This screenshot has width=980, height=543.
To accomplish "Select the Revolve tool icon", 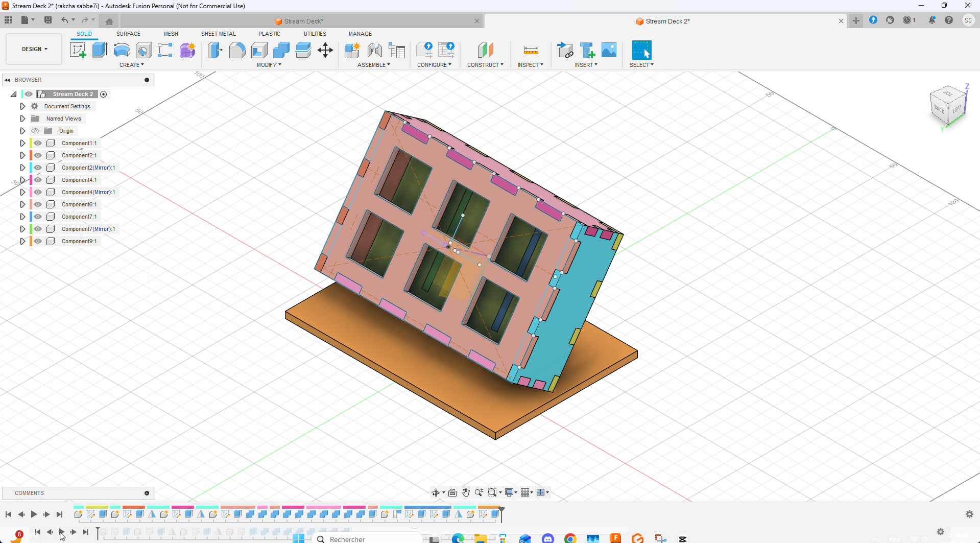I will click(122, 50).
